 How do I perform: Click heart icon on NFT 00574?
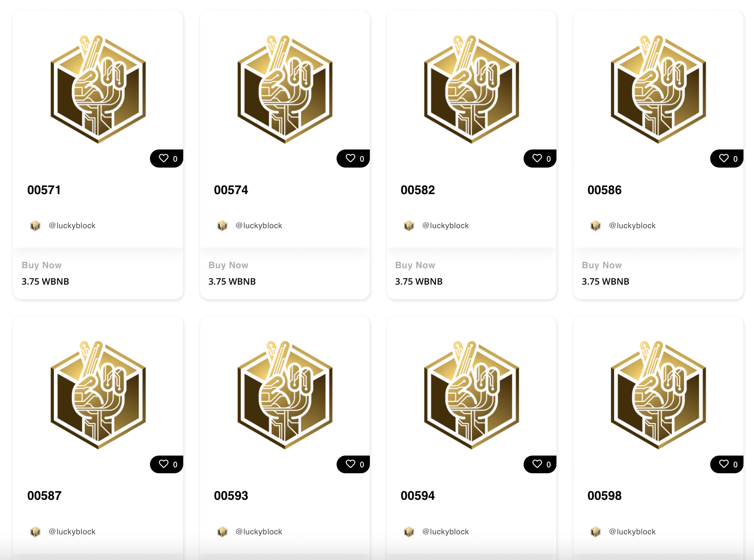(x=350, y=158)
